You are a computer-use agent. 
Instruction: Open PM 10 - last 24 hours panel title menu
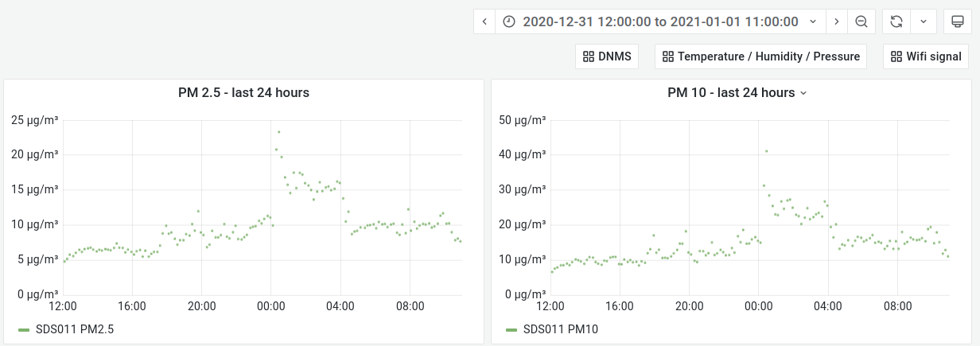pyautogui.click(x=731, y=93)
